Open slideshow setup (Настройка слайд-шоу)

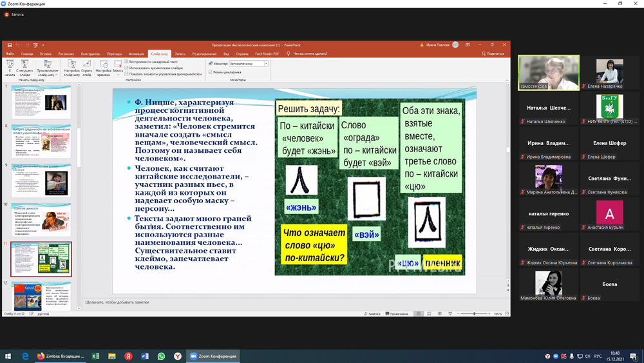tap(71, 66)
